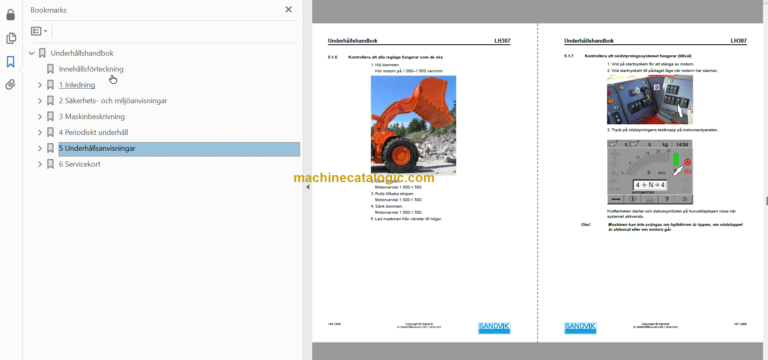Close the Bookmarks panel with X
768x360 pixels.
[288, 9]
